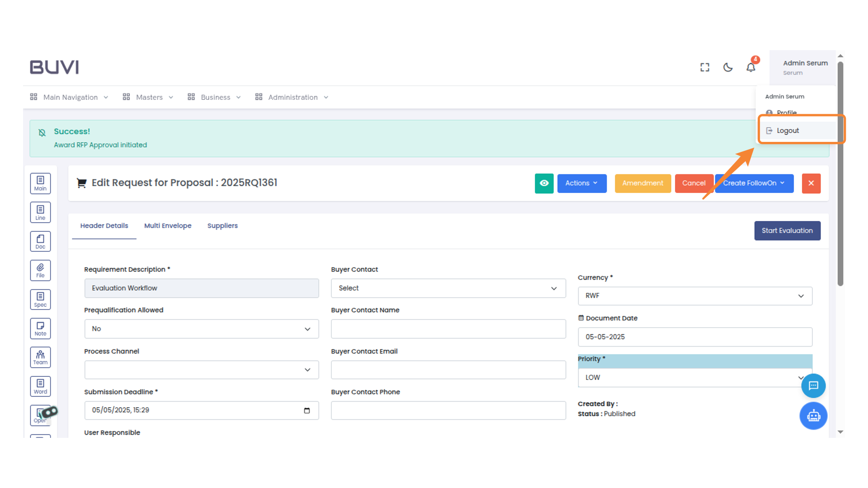The image size is (868, 488).
Task: Open the Administration menu
Action: (x=292, y=97)
